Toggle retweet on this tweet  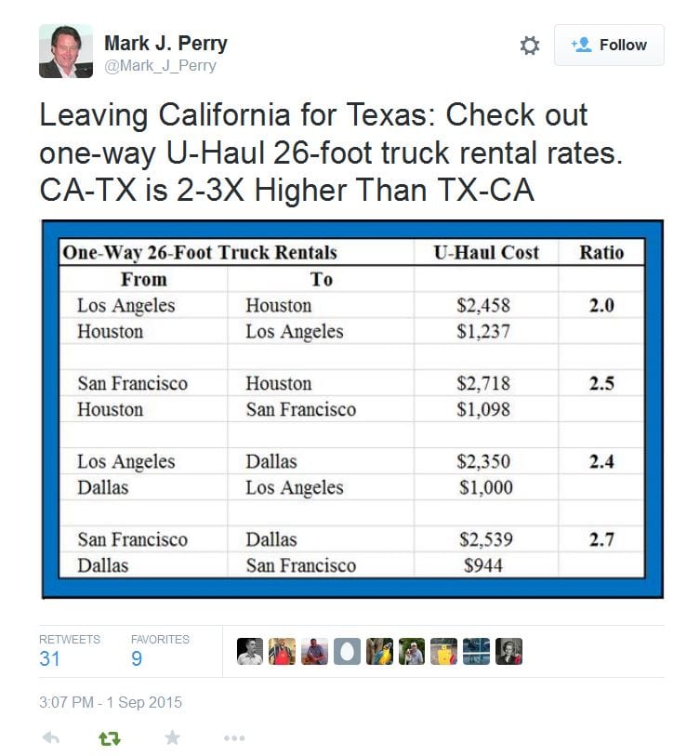point(110,737)
